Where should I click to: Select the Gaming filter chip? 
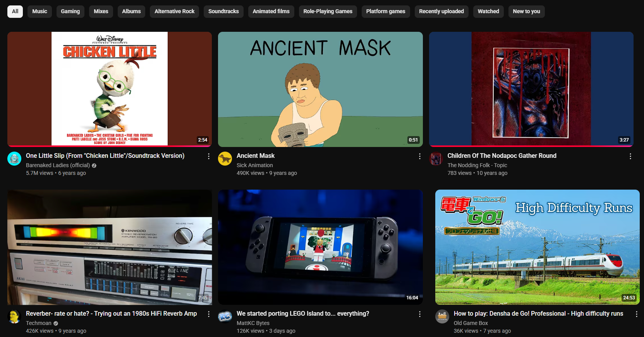click(x=70, y=11)
